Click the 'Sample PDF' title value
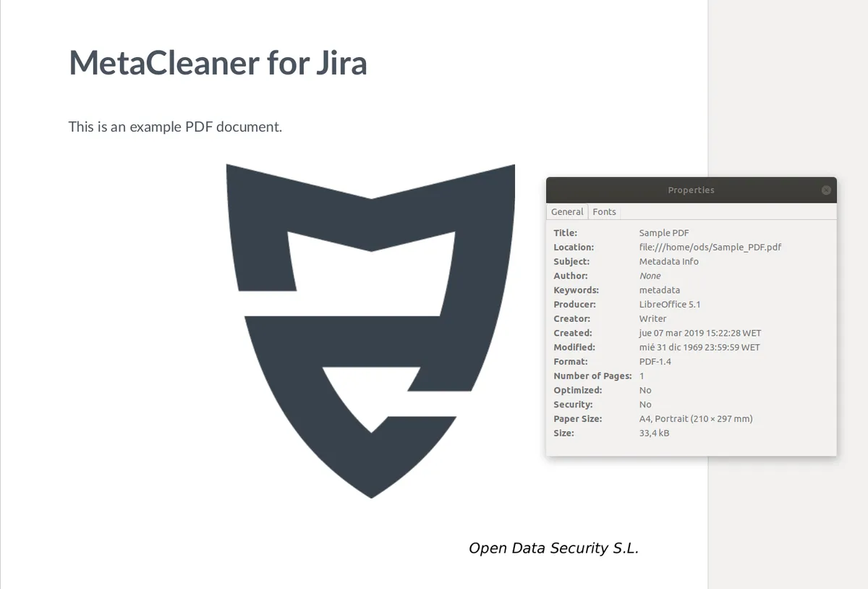The image size is (868, 589). point(664,233)
